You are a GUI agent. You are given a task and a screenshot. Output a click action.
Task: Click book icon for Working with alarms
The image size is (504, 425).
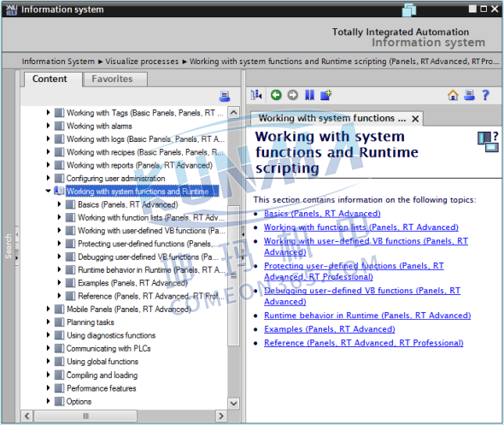(59, 126)
